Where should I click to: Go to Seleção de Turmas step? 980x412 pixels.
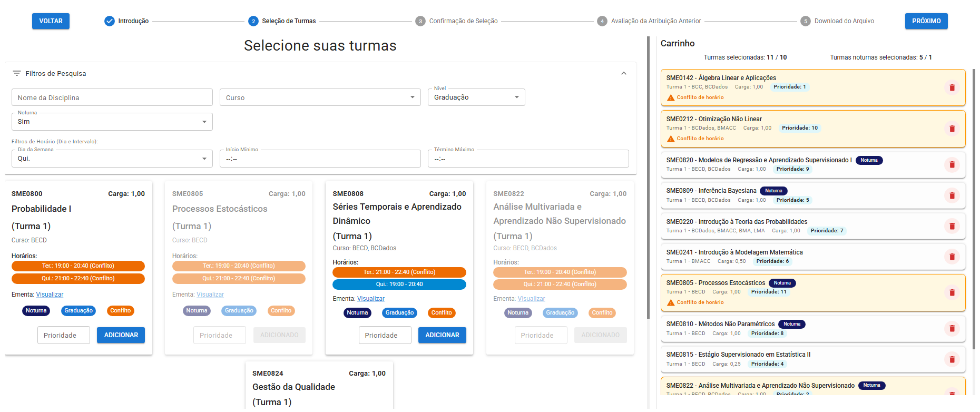click(282, 21)
